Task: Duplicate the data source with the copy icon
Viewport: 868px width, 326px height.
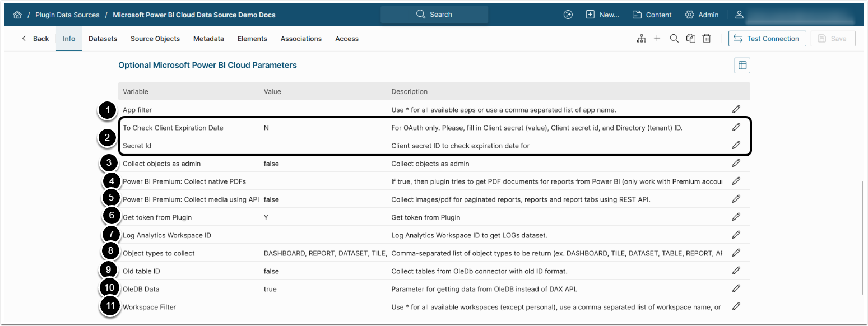Action: (691, 39)
